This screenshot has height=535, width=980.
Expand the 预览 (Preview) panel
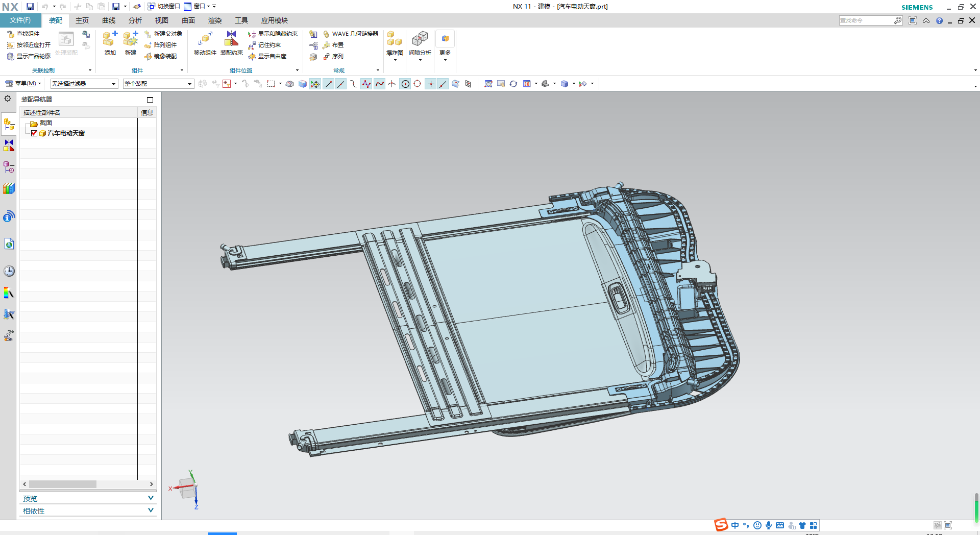coord(88,498)
